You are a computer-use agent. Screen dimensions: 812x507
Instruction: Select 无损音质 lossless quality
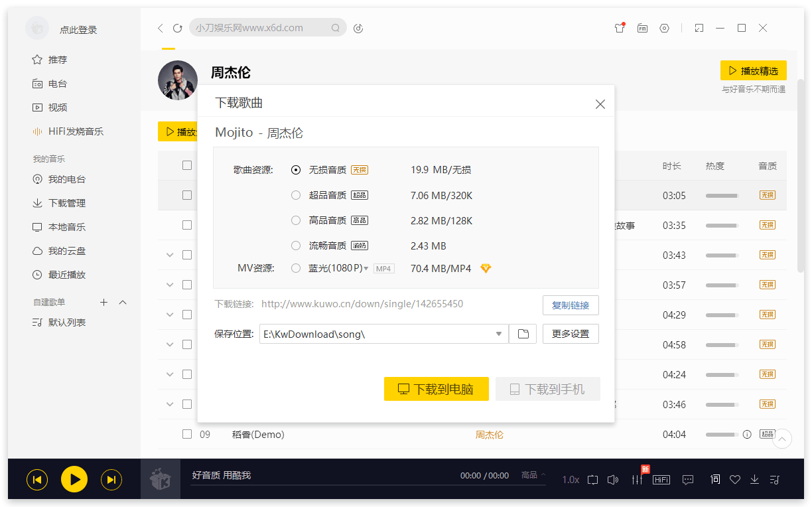(x=296, y=169)
